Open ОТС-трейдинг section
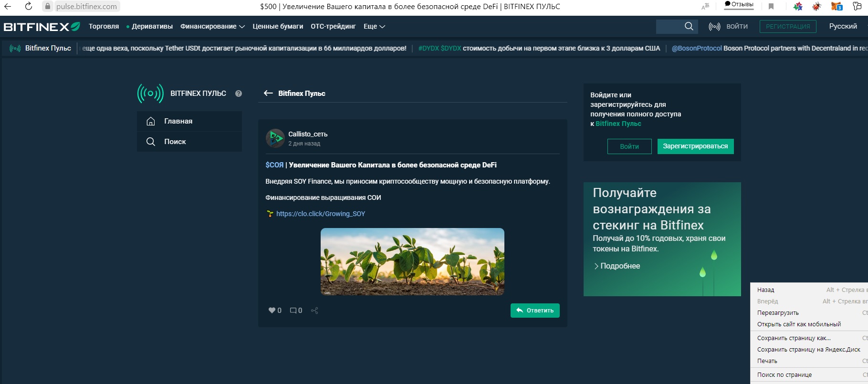The height and width of the screenshot is (384, 868). tap(333, 26)
